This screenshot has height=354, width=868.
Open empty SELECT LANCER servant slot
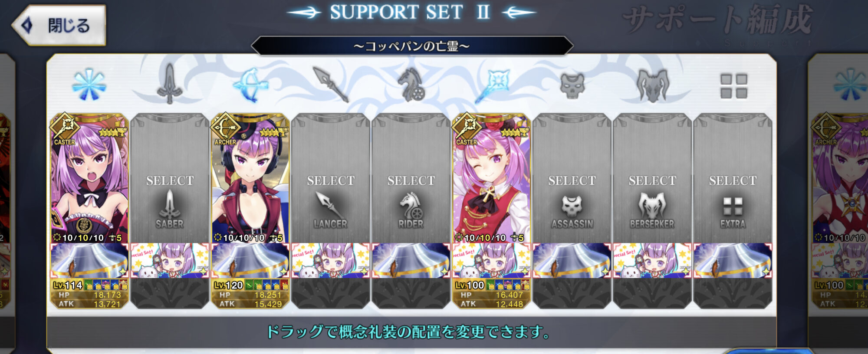click(x=331, y=179)
